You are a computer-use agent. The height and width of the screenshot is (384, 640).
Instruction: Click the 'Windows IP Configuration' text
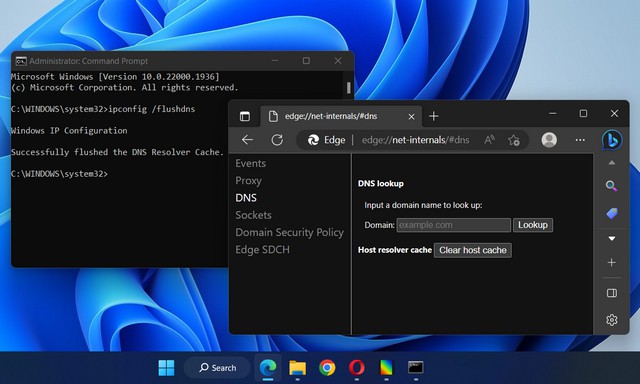[x=69, y=131]
